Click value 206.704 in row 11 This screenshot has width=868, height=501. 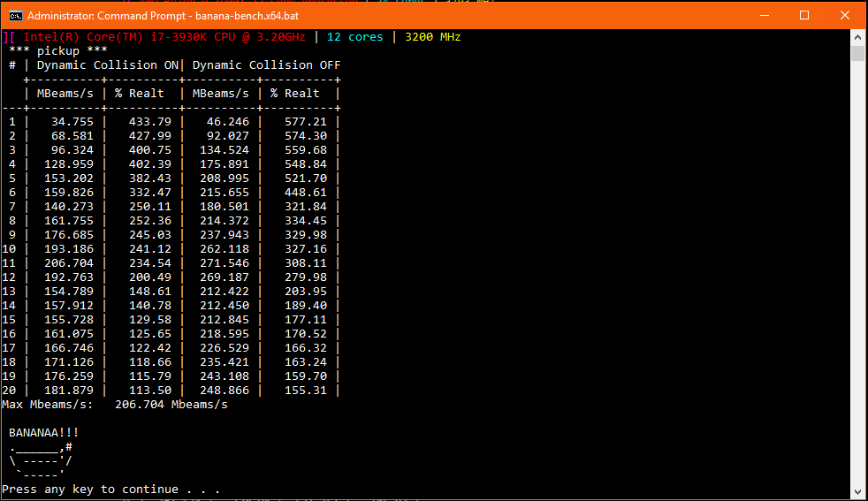[69, 263]
